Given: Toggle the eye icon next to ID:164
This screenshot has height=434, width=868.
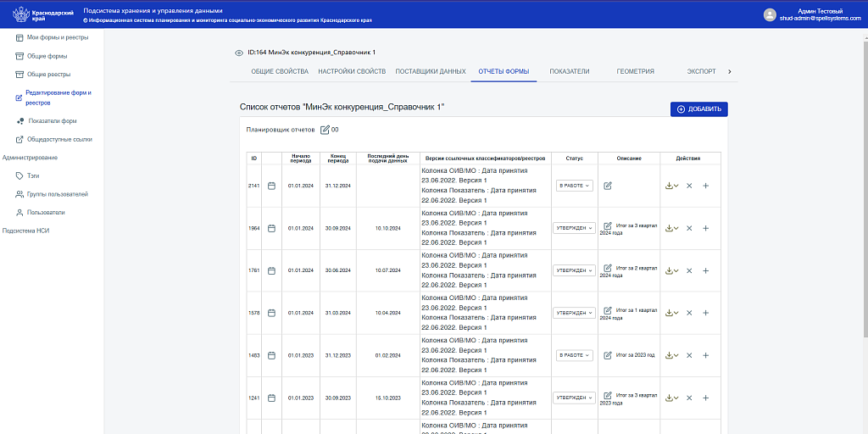Looking at the screenshot, I should [x=239, y=53].
